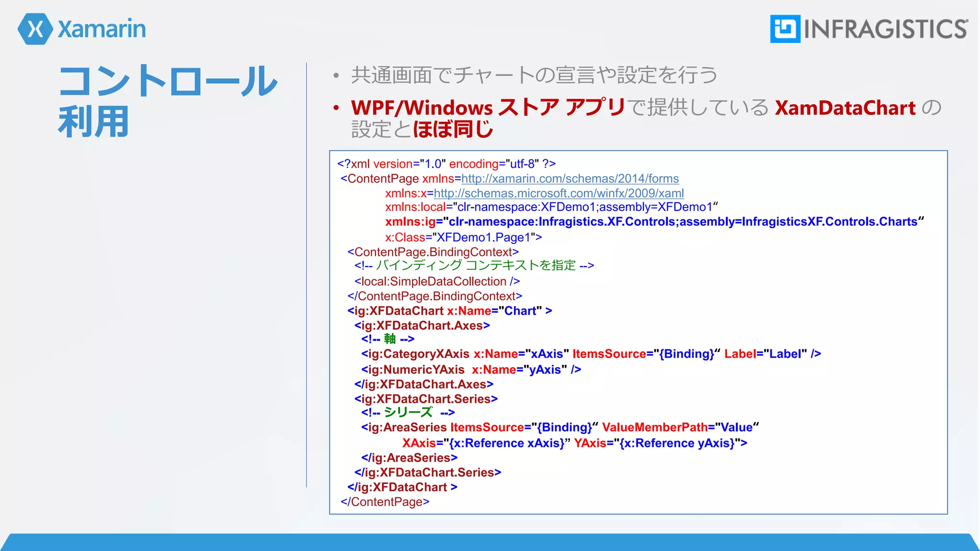
Task: Click the <ig:XFDataChart x:Name="Chart"> line
Action: (450, 311)
